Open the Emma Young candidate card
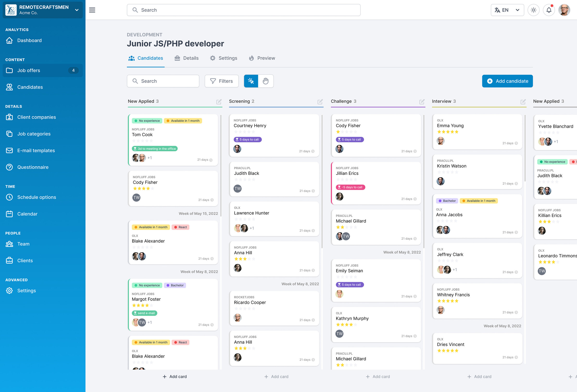The width and height of the screenshot is (577, 392). 477,132
